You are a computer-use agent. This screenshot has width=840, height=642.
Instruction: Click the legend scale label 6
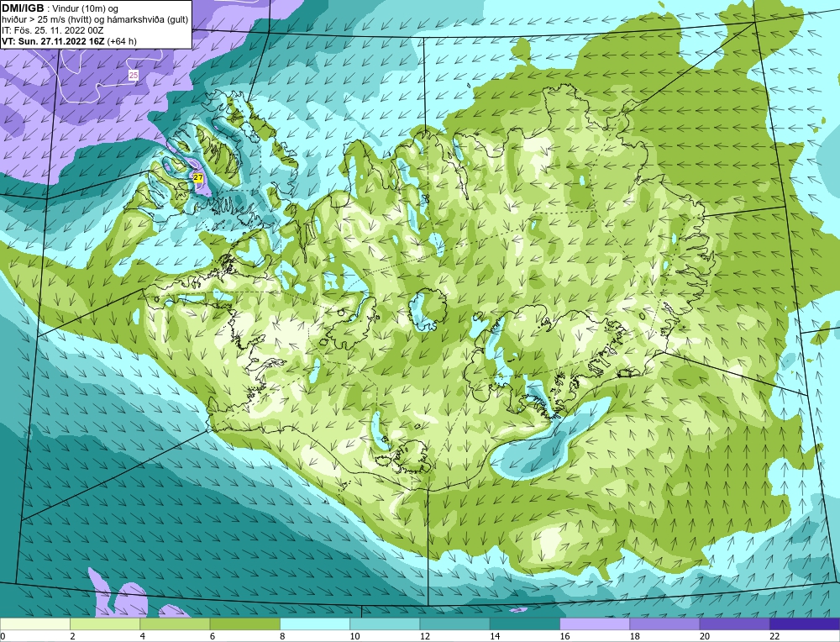tap(213, 637)
